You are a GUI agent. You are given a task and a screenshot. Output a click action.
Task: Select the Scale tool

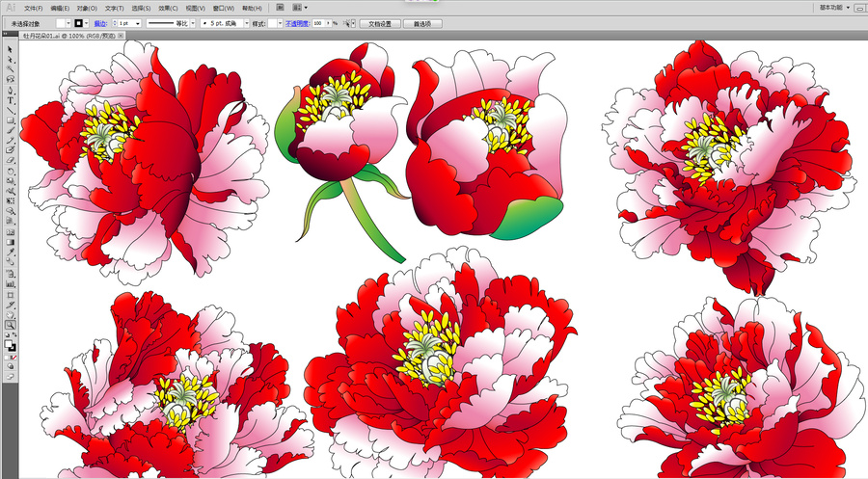(10, 181)
